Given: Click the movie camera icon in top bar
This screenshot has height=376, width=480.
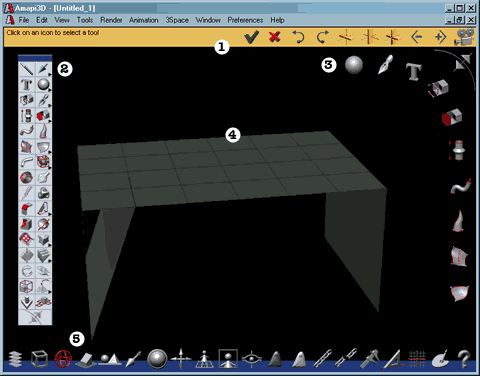Looking at the screenshot, I should coord(464,37).
